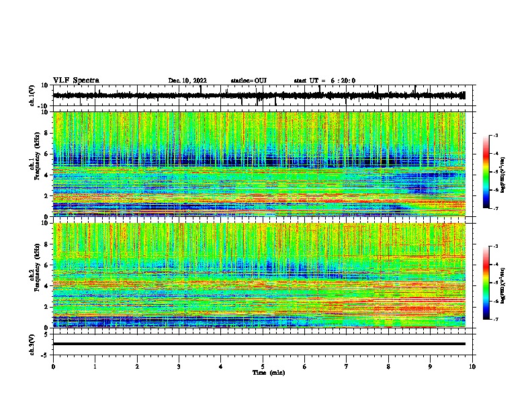
Task: Click the ch.3 flat trace line
Action: coord(259,344)
